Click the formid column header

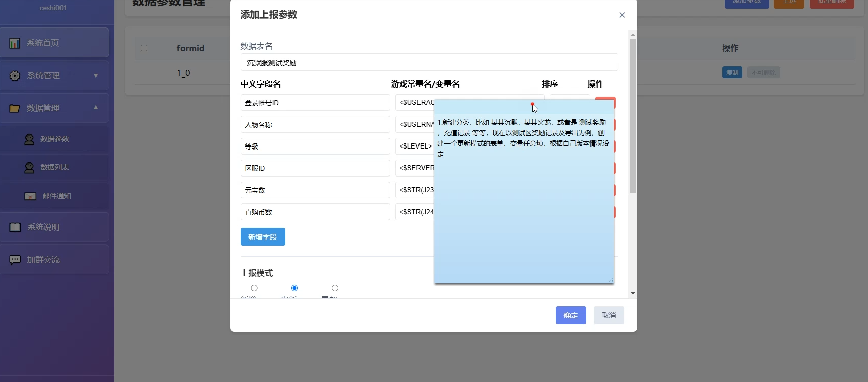pos(191,48)
